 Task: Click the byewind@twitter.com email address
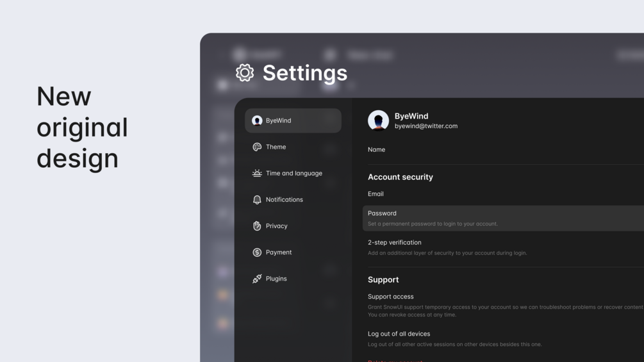426,126
